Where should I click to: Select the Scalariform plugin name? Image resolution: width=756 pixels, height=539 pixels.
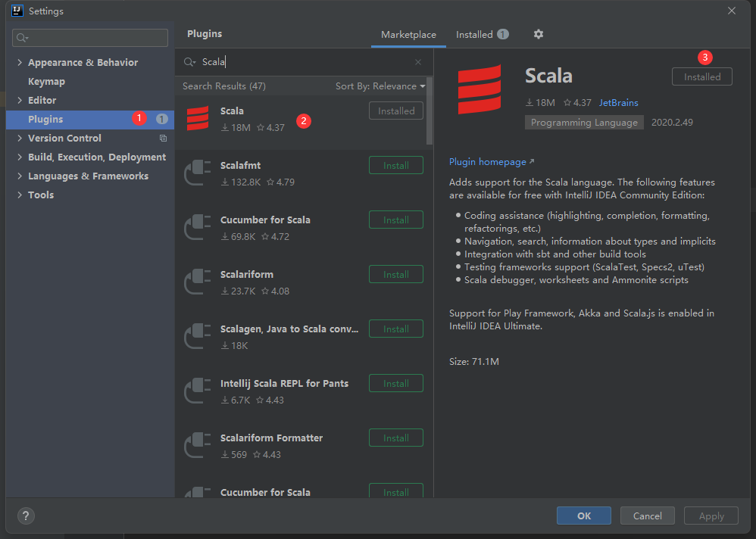coord(247,274)
